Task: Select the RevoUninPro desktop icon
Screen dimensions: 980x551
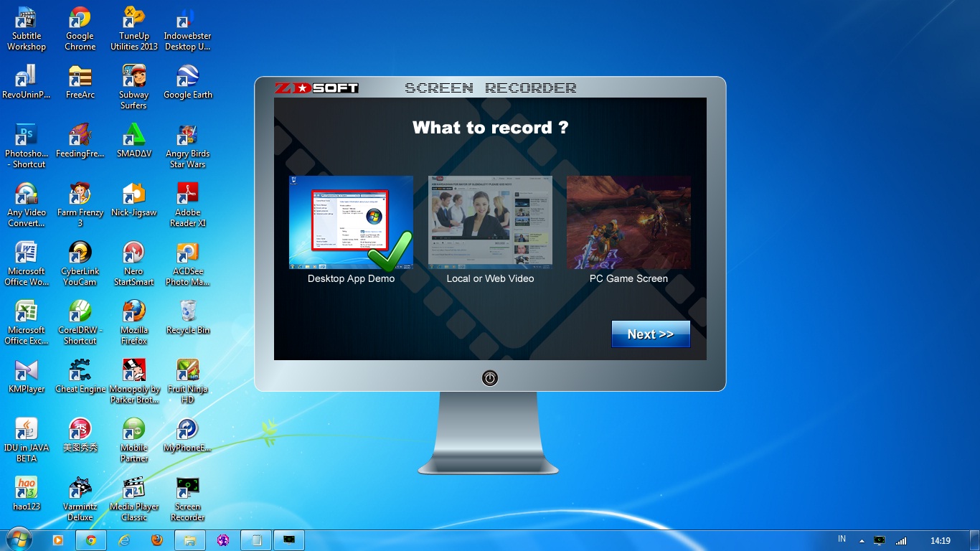Action: (x=27, y=83)
